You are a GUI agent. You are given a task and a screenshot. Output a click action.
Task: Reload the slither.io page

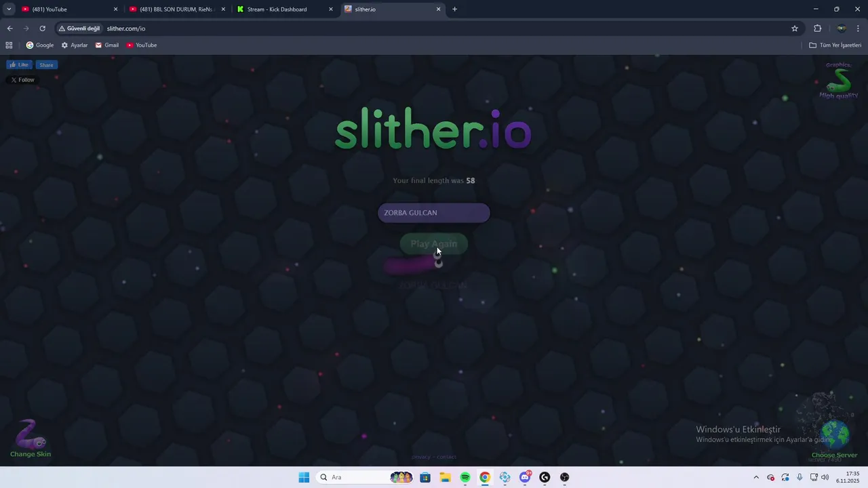(x=42, y=28)
